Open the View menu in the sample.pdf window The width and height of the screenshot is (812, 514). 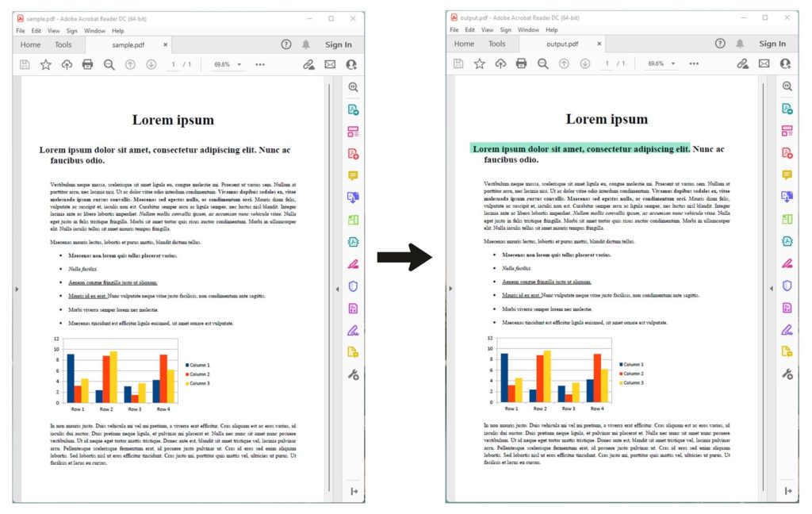click(x=53, y=30)
